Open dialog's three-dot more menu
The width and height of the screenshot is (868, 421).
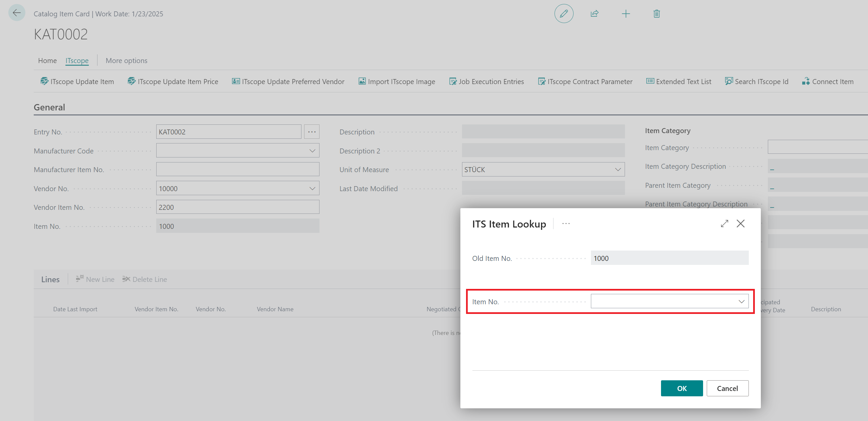point(566,224)
